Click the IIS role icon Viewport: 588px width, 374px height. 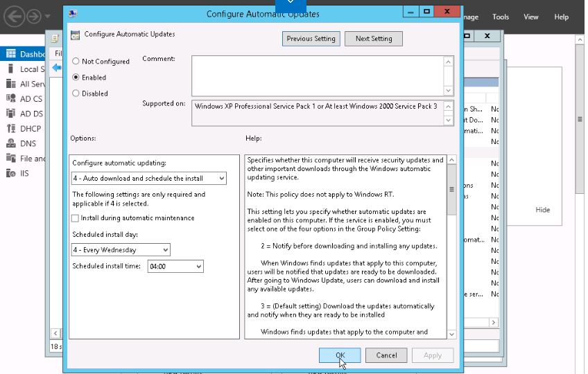(11, 173)
